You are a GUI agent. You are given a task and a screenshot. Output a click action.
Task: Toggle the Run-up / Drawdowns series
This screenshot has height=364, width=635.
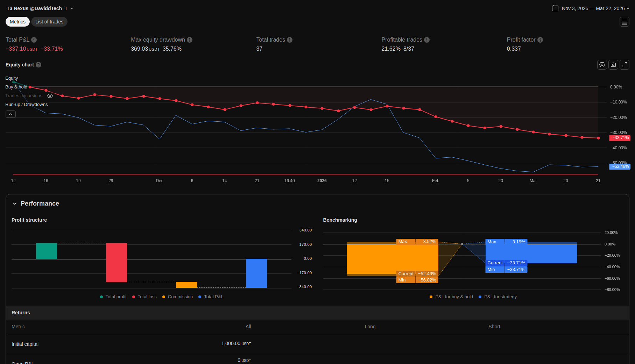coord(26,105)
